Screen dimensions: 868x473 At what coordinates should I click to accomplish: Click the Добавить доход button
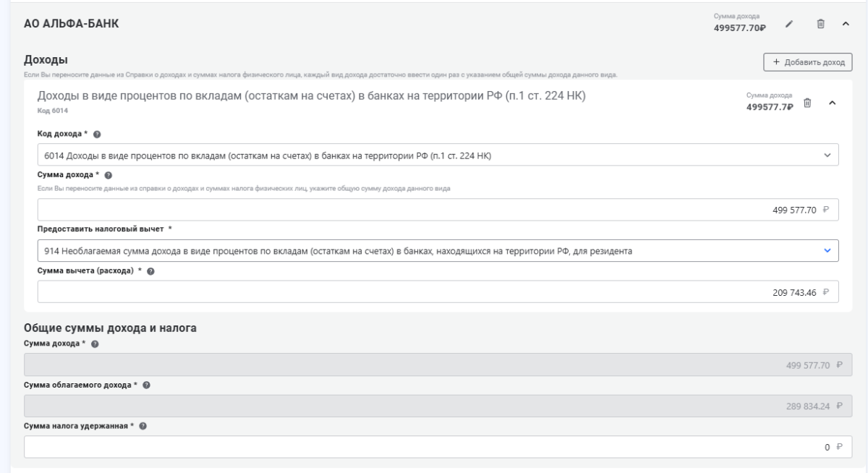(808, 62)
